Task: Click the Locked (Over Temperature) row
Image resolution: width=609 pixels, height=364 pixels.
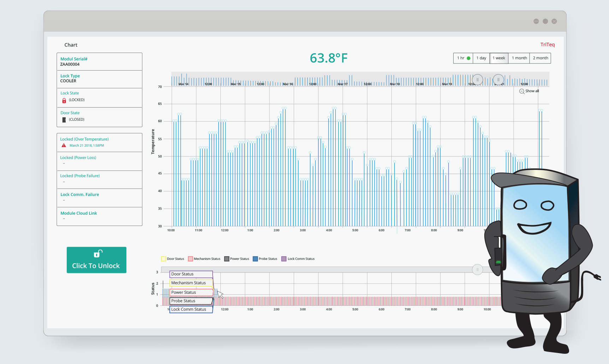Action: (99, 142)
